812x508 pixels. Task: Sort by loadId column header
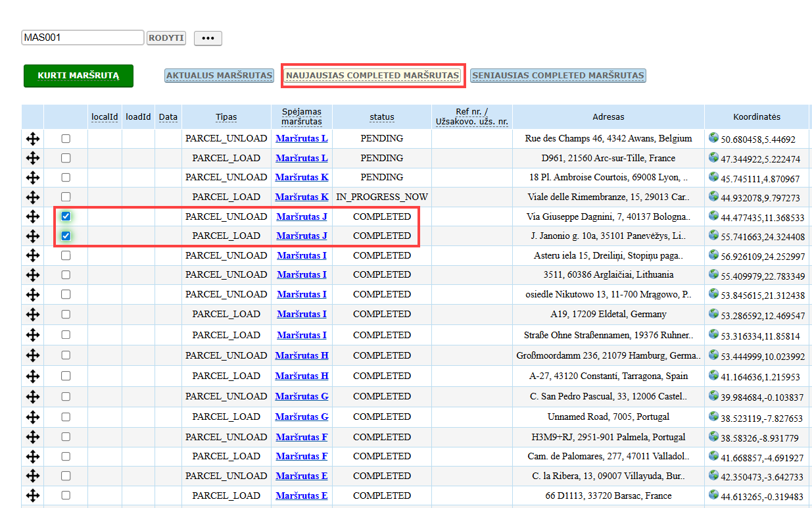pos(139,117)
